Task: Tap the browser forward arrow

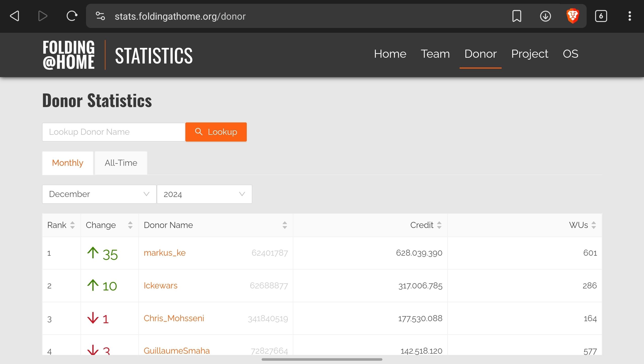Action: pyautogui.click(x=43, y=16)
